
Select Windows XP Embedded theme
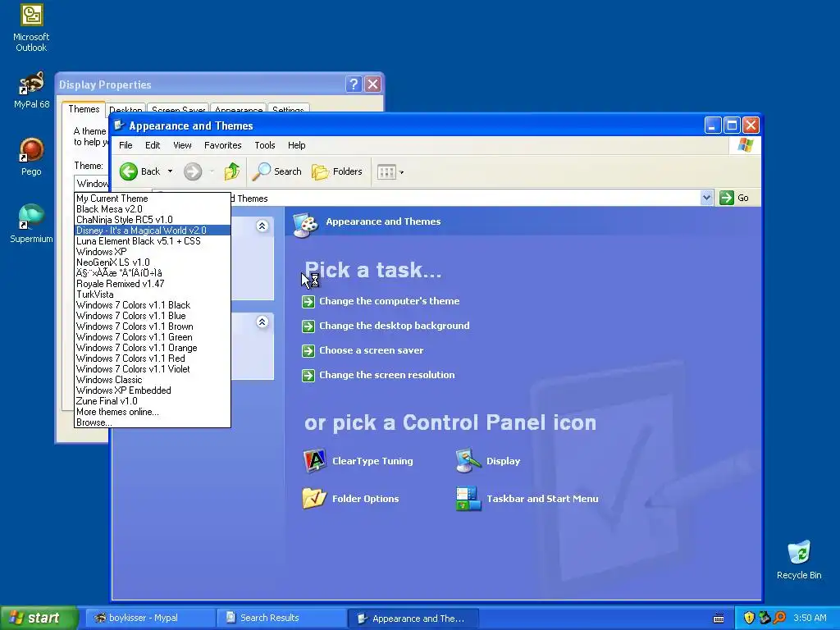[153, 390]
